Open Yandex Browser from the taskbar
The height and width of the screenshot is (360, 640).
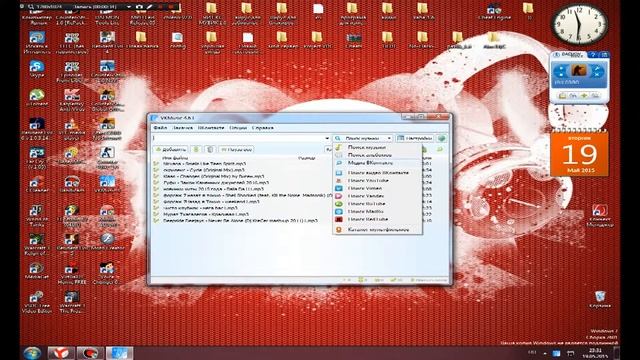61,353
